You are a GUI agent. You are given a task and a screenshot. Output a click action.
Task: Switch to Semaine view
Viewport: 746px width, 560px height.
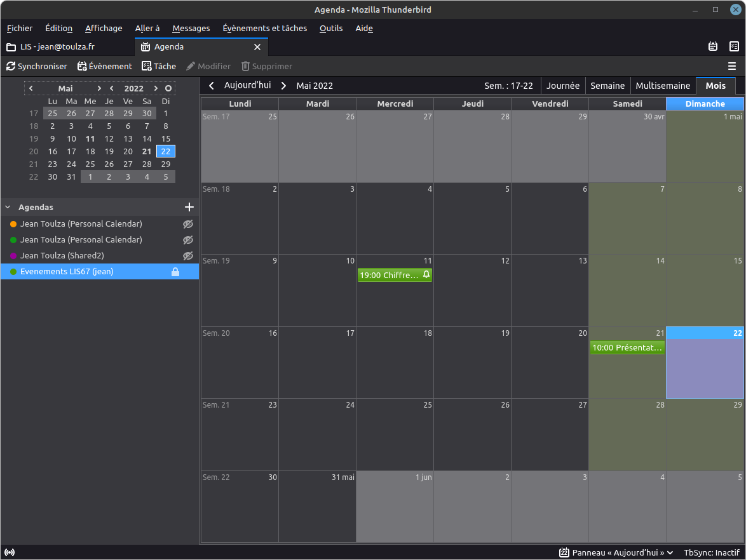click(x=607, y=86)
